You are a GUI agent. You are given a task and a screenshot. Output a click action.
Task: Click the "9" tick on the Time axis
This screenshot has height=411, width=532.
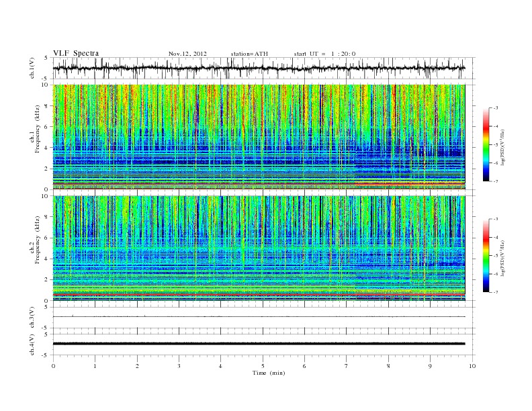click(430, 366)
